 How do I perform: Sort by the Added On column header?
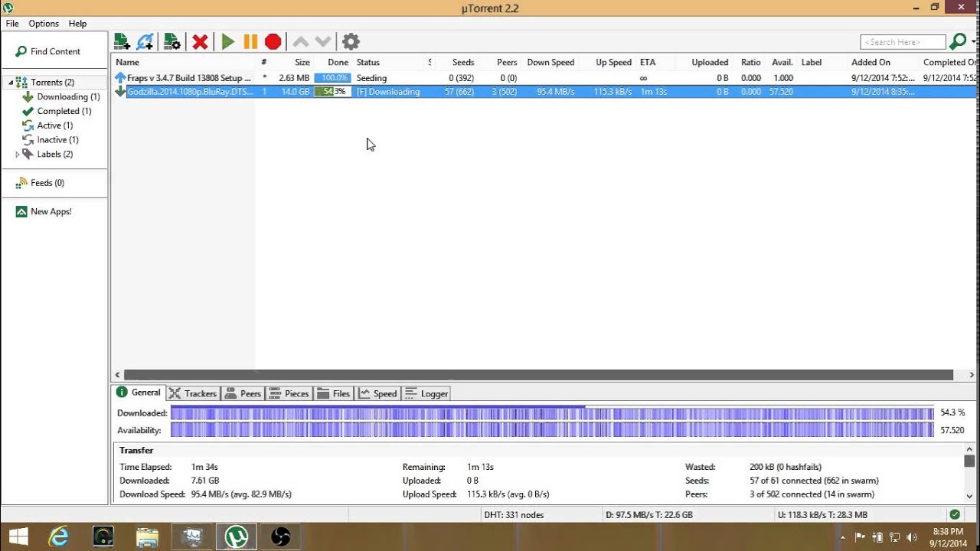871,63
